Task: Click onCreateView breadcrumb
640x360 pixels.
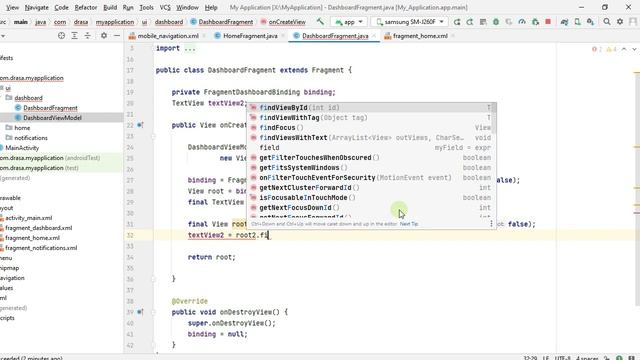Action: pos(283,22)
